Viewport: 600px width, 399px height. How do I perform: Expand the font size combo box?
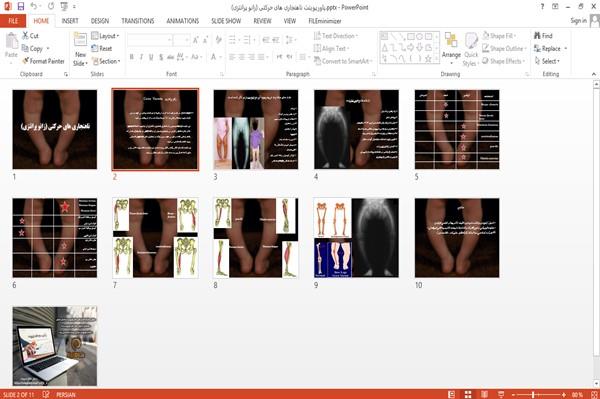coord(187,40)
